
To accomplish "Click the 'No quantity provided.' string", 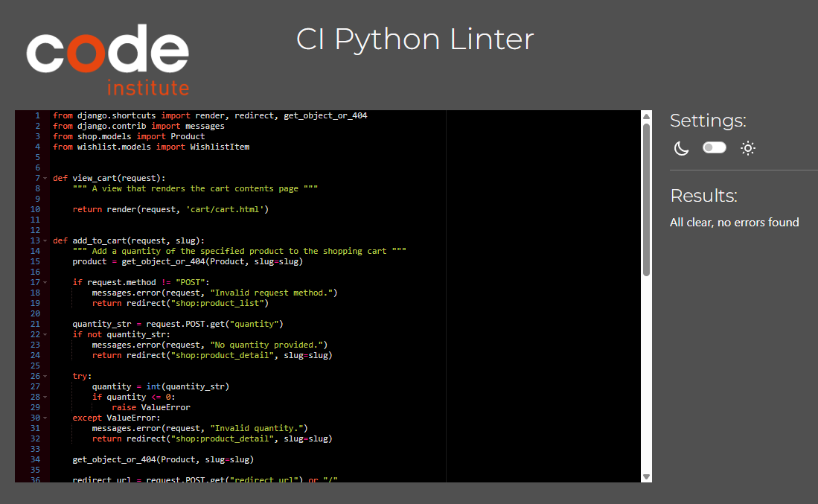I will (266, 345).
